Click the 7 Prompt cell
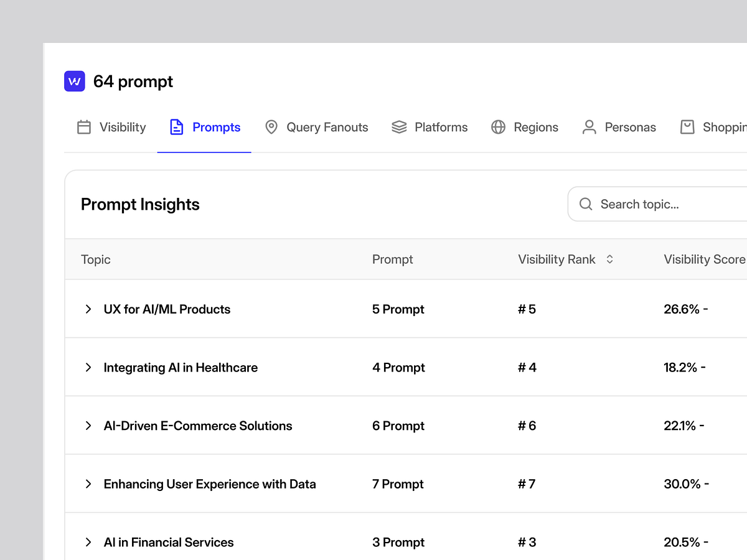 398,484
